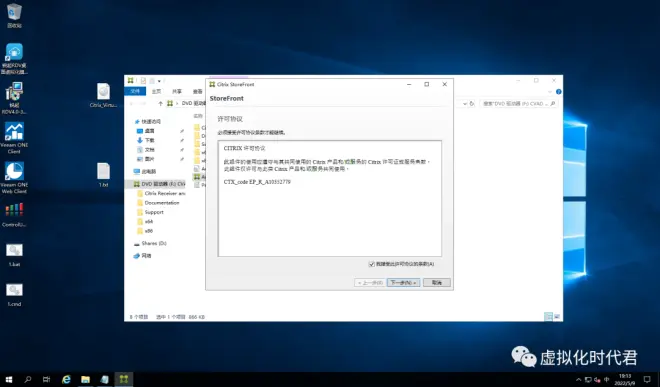Viewport: 660px width, 387px height.
Task: Open the Veeam ONE Web Client icon
Action: tap(14, 177)
